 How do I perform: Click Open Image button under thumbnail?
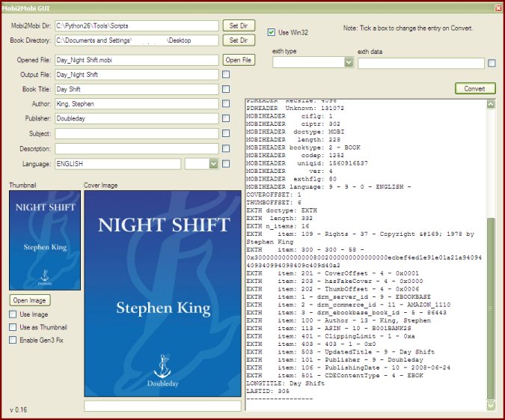coord(30,300)
